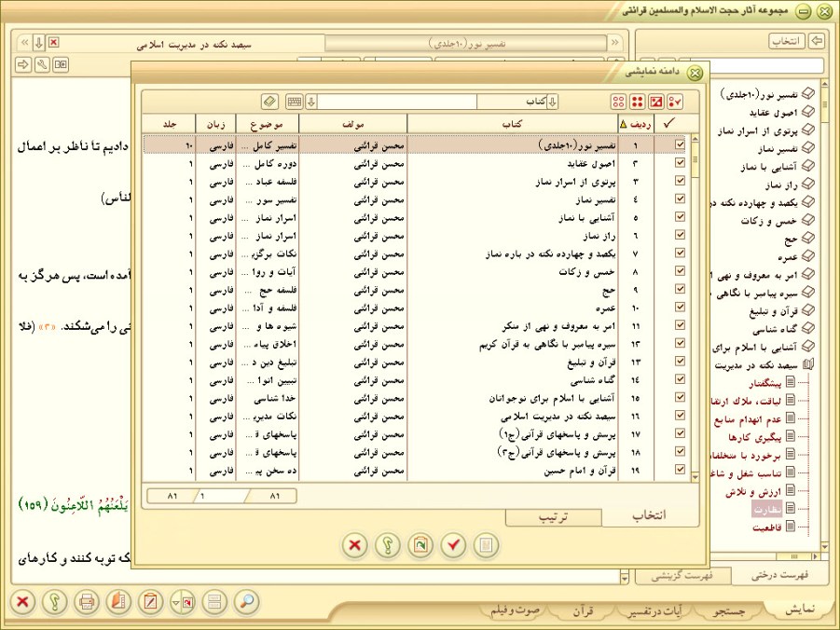Toggle the checkbox in the عمره row

coord(680,308)
